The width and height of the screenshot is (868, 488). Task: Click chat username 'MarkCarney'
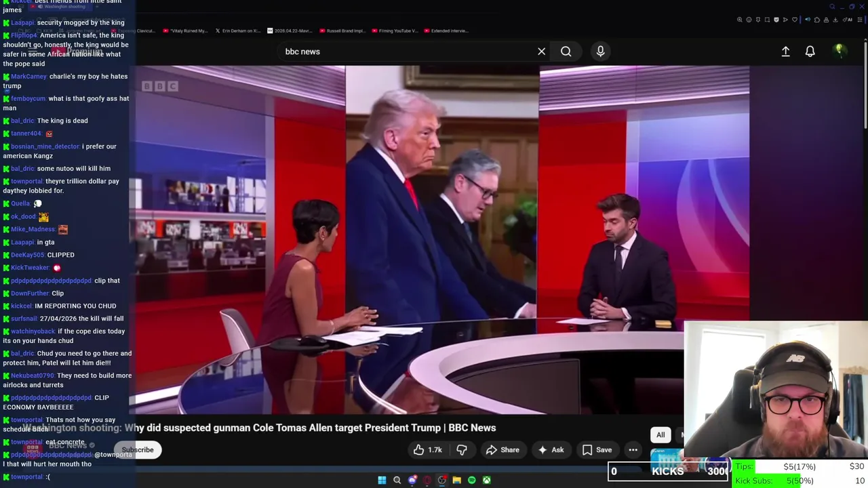coord(28,77)
